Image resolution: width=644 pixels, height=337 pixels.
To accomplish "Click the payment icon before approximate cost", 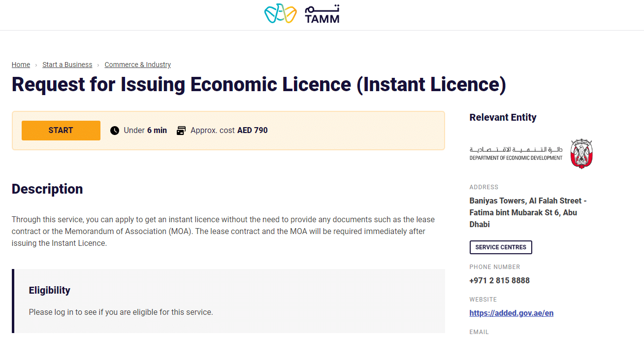I will click(x=182, y=130).
